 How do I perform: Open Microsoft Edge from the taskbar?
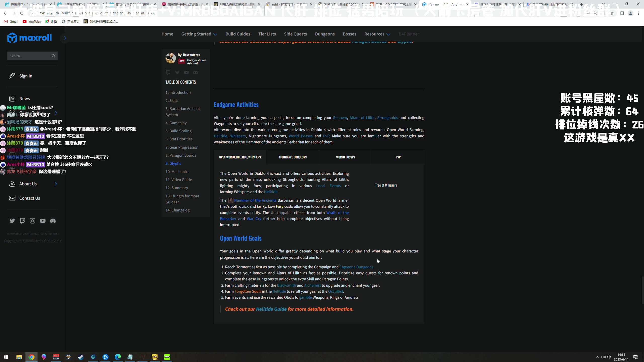118,357
